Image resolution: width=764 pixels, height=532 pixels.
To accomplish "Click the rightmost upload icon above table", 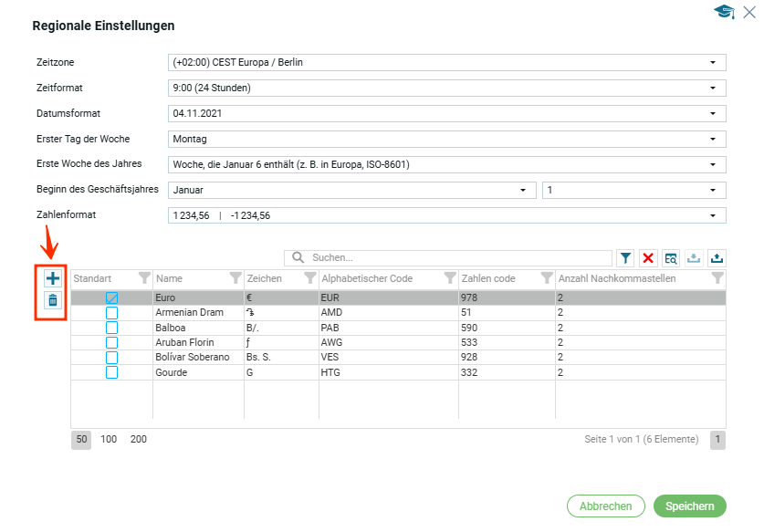I will 717,258.
